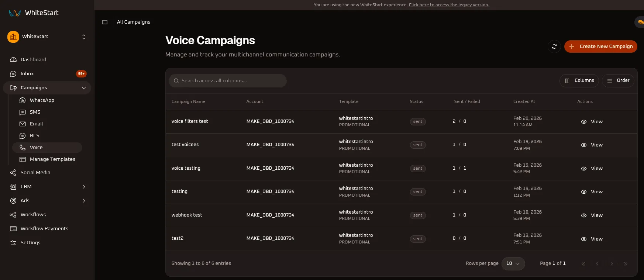Click the Manage Templates layout icon

click(23, 159)
